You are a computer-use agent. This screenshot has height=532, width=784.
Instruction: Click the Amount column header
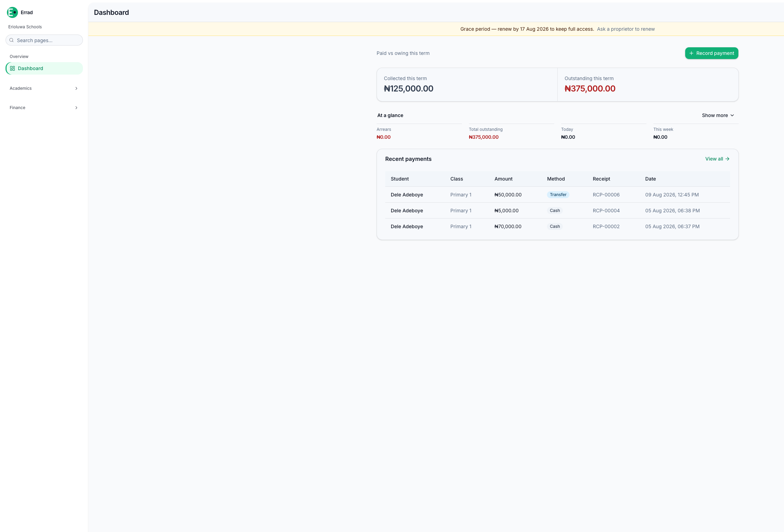tap(503, 179)
